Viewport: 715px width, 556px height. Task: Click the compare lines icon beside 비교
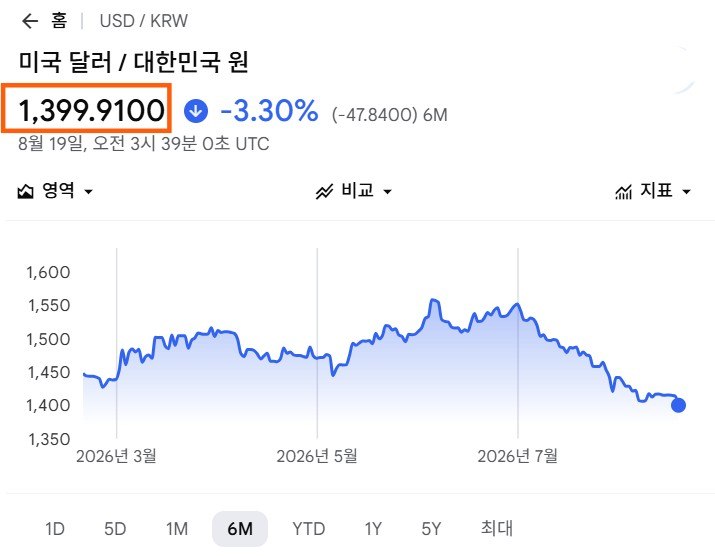[x=324, y=192]
